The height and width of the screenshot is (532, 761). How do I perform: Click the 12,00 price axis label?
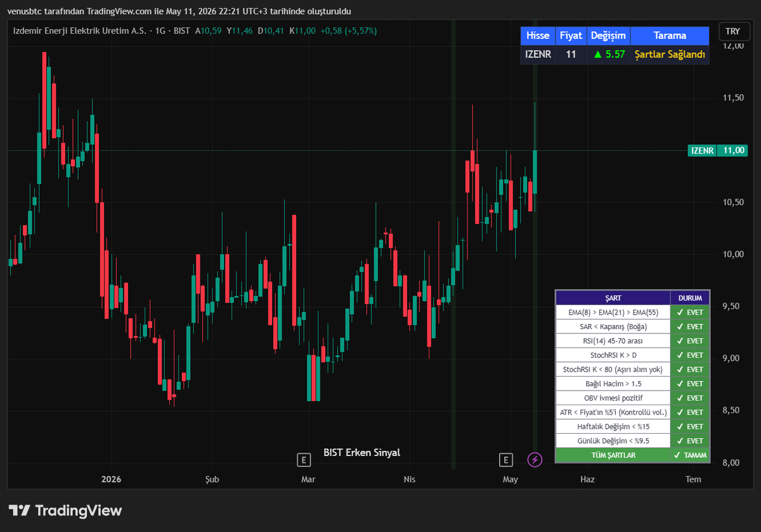click(x=732, y=46)
